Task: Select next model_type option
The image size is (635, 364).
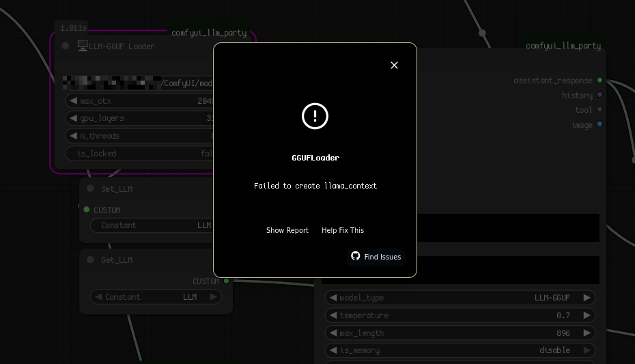Action: pos(587,298)
